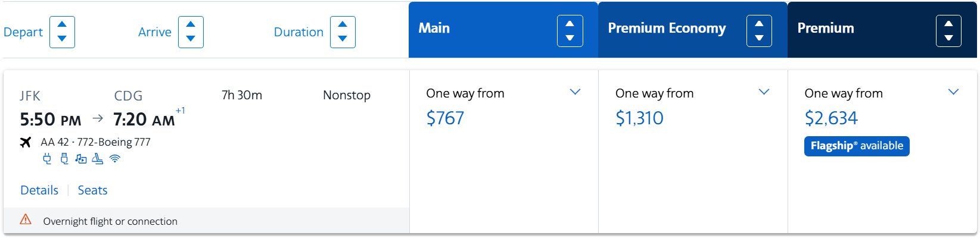Expand the Premium $2,634 fare options
Screen dimensions: 980x242
(953, 92)
